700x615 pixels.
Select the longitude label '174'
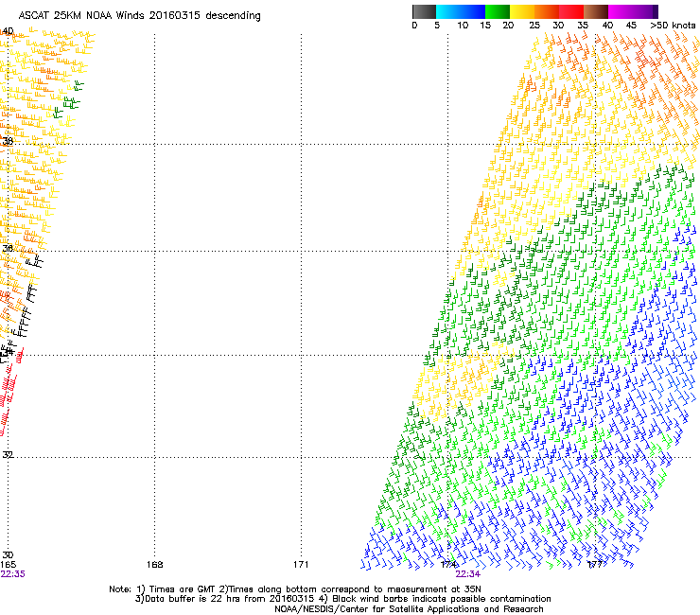448,565
